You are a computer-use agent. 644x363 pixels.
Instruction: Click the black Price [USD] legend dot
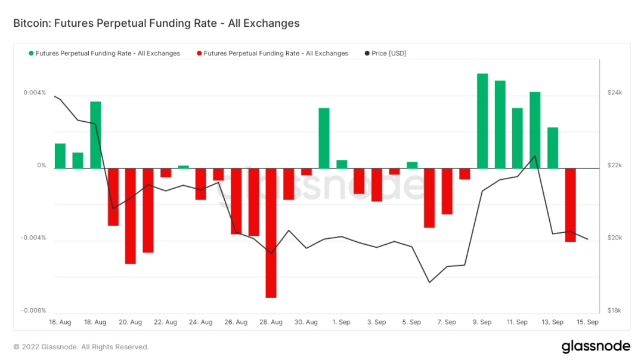(x=367, y=54)
